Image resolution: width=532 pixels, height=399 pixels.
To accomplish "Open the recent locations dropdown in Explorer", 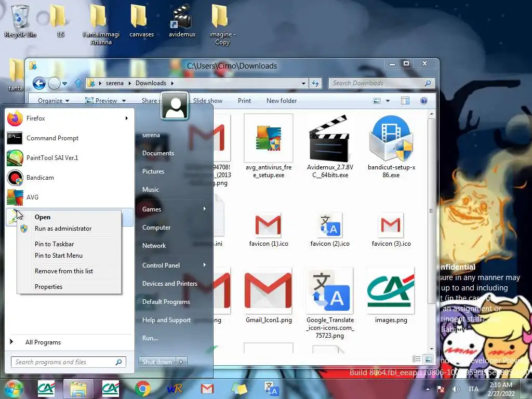I will click(65, 84).
